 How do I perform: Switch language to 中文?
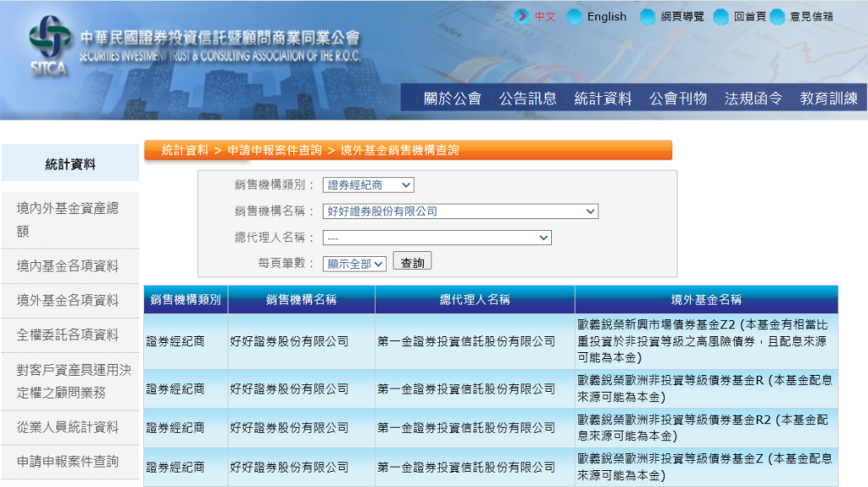(x=545, y=17)
